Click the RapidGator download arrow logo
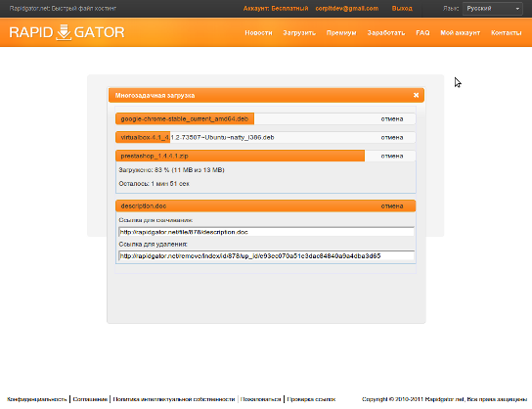 pos(64,32)
